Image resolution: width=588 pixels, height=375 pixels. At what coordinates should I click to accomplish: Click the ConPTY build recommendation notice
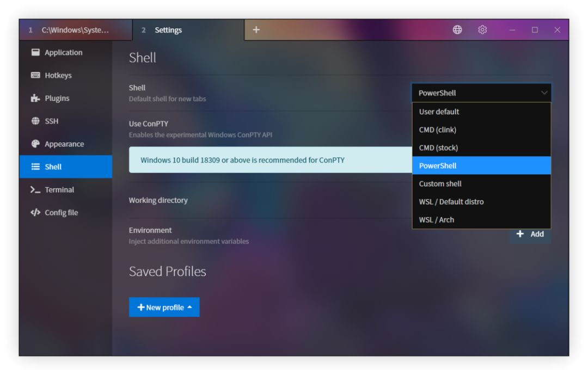271,160
